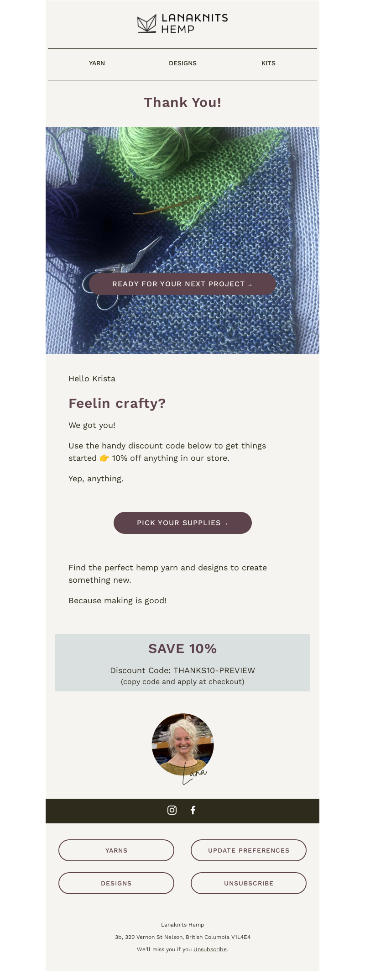Click the Vernon St address line

pyautogui.click(x=182, y=937)
